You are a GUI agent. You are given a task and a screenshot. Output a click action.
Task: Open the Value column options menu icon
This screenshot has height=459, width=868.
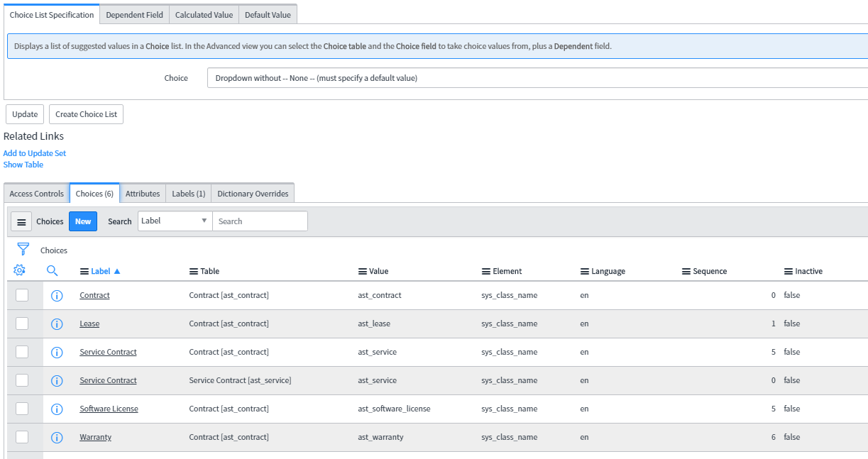[363, 271]
